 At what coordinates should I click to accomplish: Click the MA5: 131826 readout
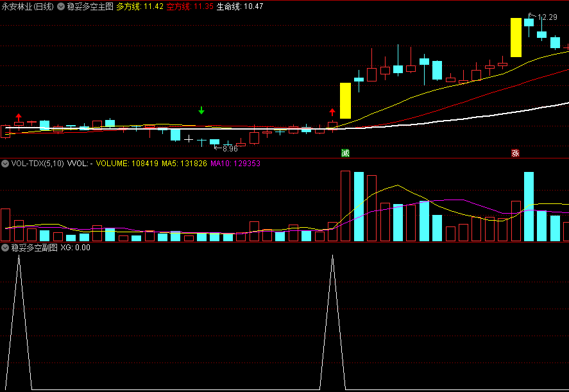pos(184,164)
